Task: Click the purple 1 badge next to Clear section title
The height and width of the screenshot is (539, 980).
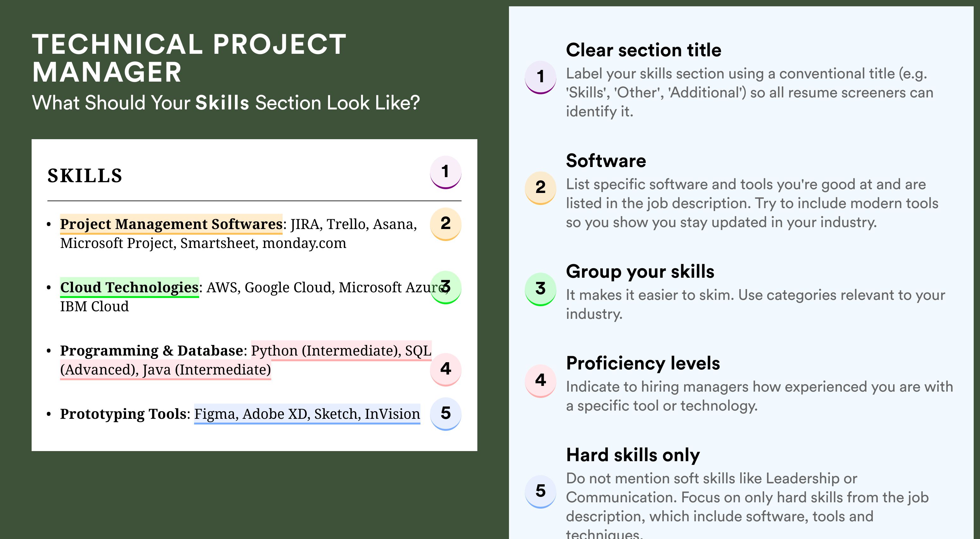Action: pyautogui.click(x=541, y=77)
